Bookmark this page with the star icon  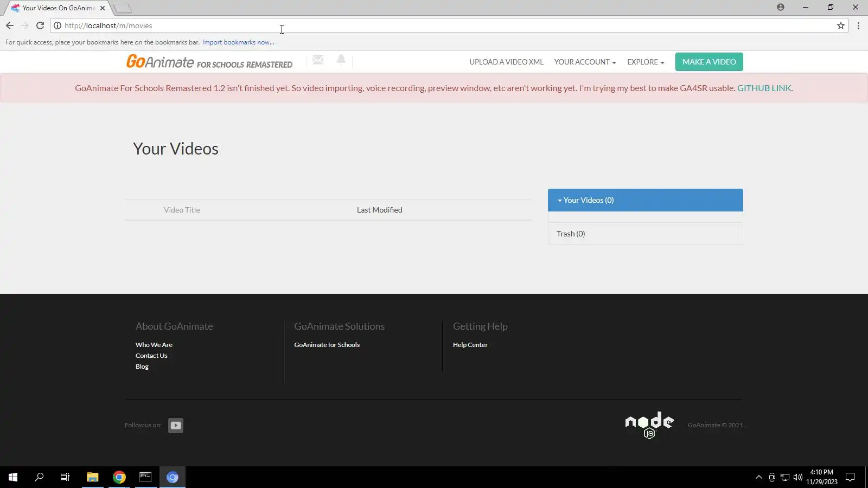[x=841, y=25]
